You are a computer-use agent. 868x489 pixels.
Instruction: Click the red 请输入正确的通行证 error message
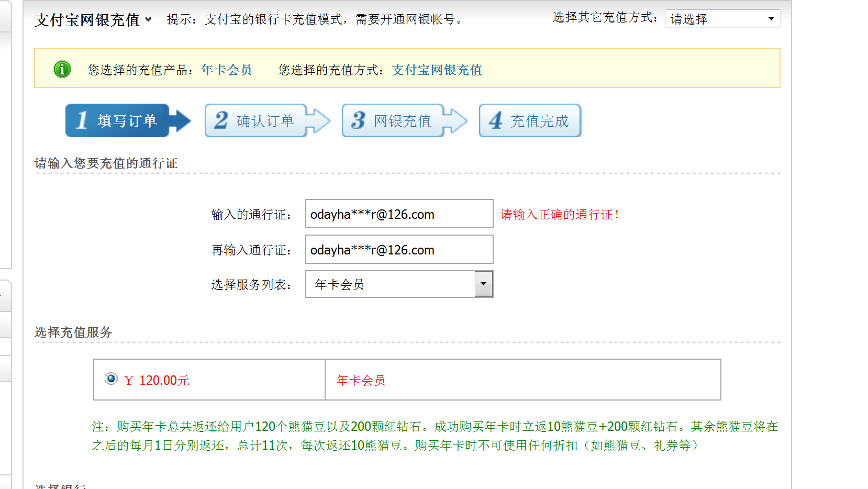(x=560, y=214)
